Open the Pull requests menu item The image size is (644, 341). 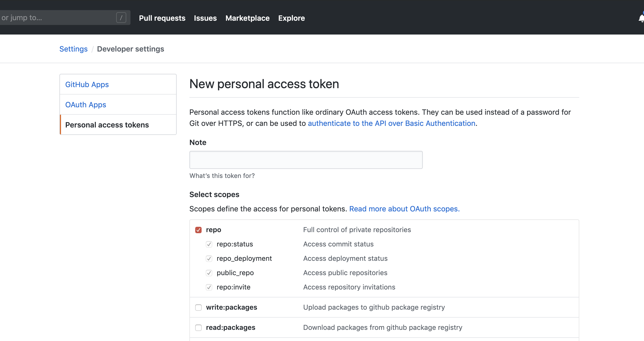click(162, 18)
